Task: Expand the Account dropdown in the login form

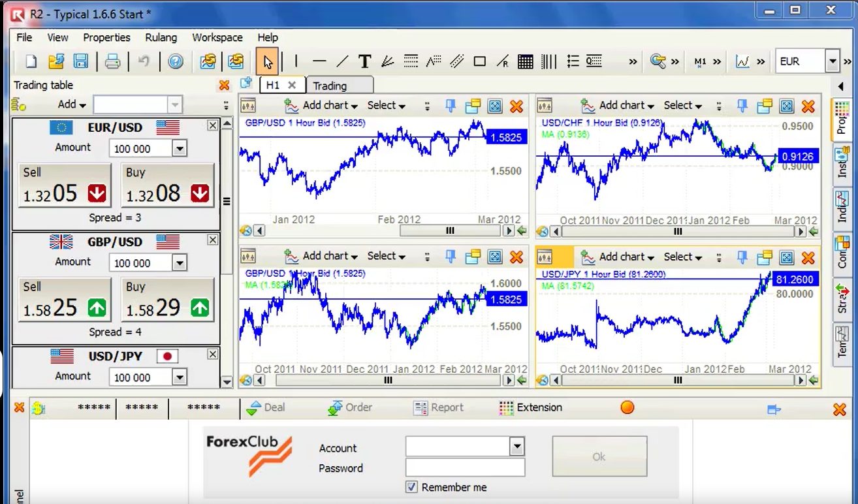Action: [517, 447]
